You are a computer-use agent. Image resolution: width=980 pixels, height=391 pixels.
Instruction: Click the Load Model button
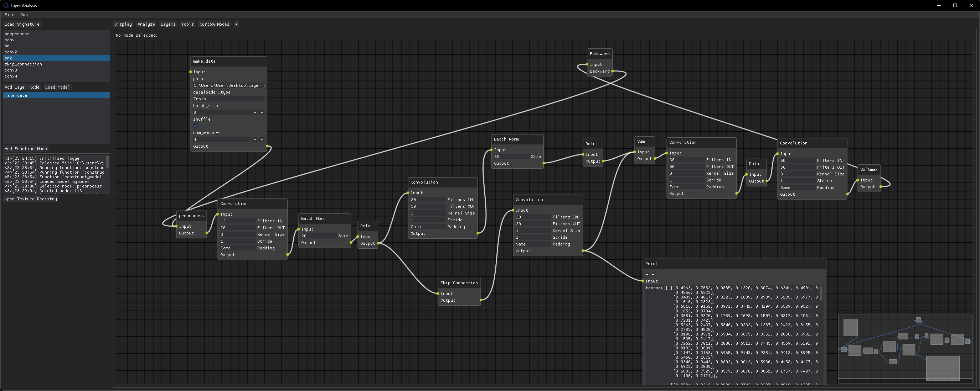pyautogui.click(x=57, y=87)
